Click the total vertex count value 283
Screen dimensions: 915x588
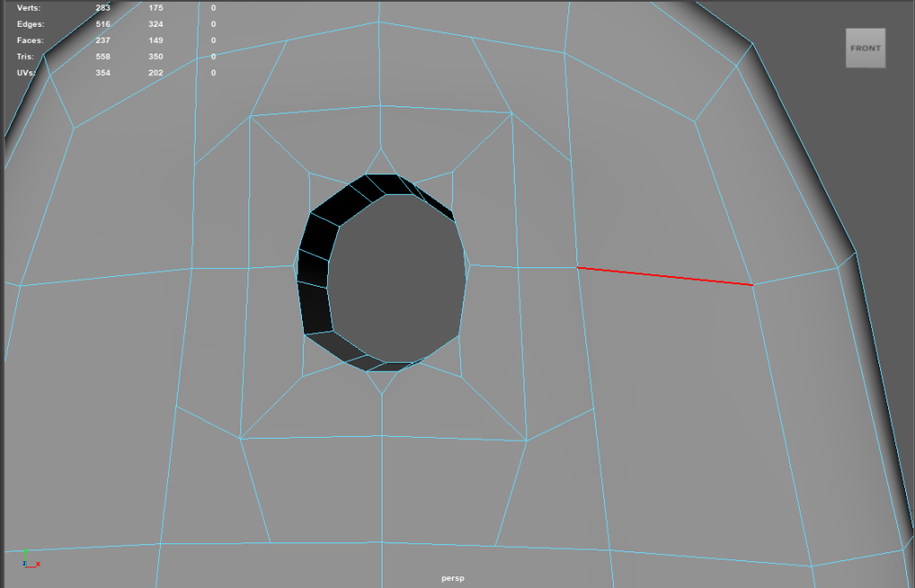point(103,7)
